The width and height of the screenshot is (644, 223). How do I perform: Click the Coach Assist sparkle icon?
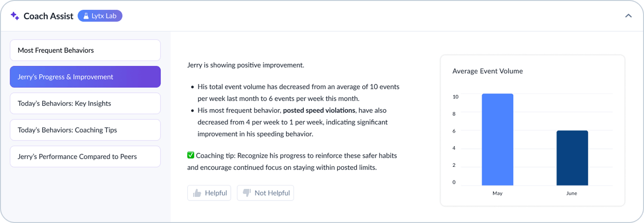click(15, 16)
